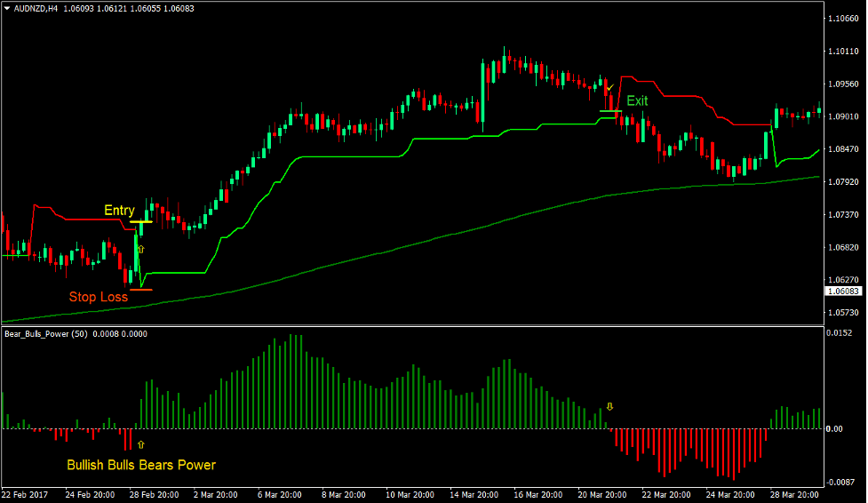
Task: Click the 22 Feb 2017 date label
Action: click(x=27, y=494)
